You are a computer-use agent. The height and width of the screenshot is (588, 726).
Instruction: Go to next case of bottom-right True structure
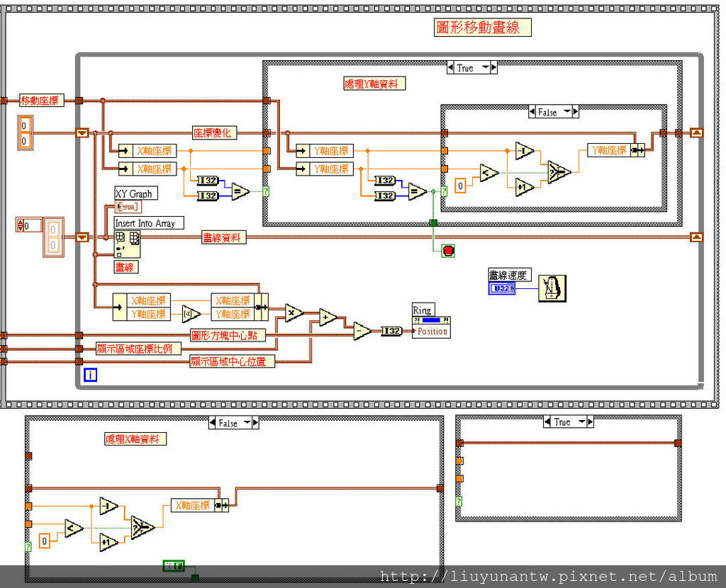591,422
